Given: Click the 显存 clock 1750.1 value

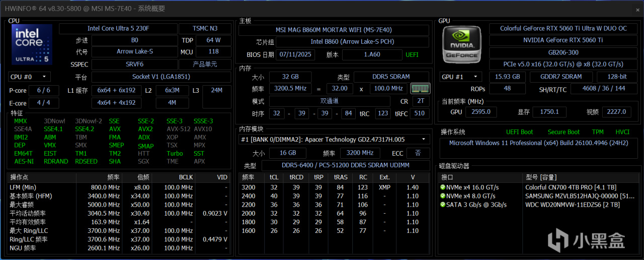Looking at the screenshot, I should (x=549, y=112).
